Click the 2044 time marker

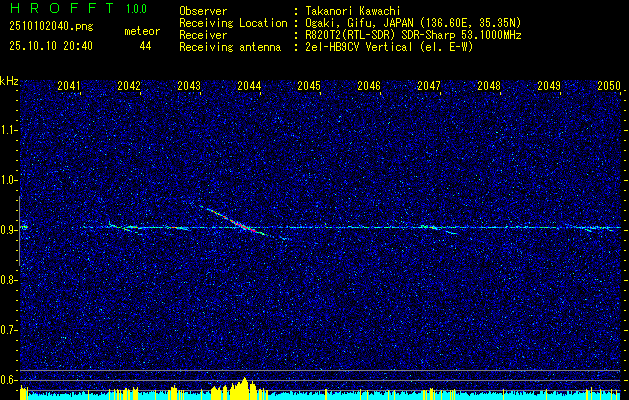(x=249, y=86)
